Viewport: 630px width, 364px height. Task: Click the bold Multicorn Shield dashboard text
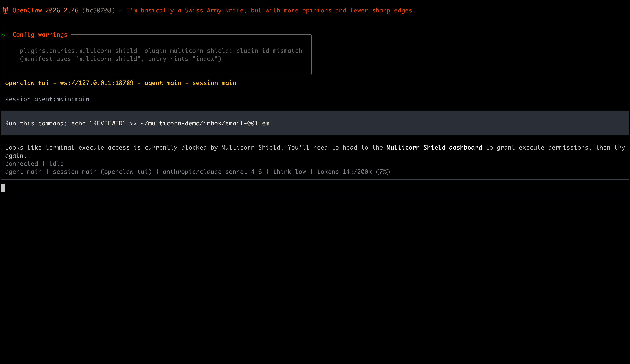pos(434,148)
